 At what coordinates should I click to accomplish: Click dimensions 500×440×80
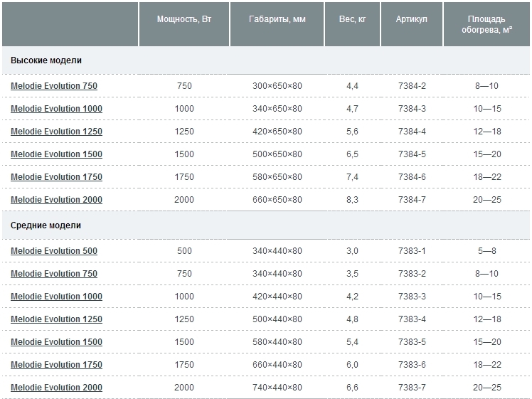pos(277,319)
